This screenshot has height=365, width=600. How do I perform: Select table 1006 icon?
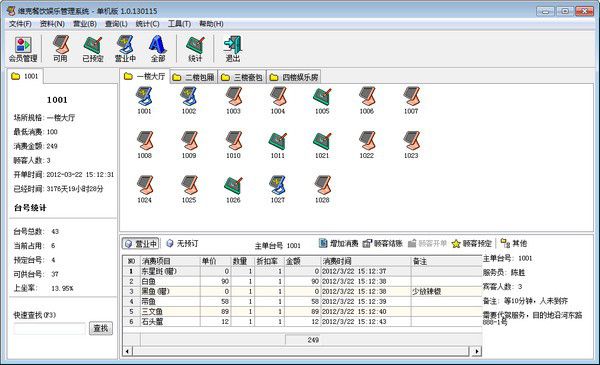tap(367, 100)
